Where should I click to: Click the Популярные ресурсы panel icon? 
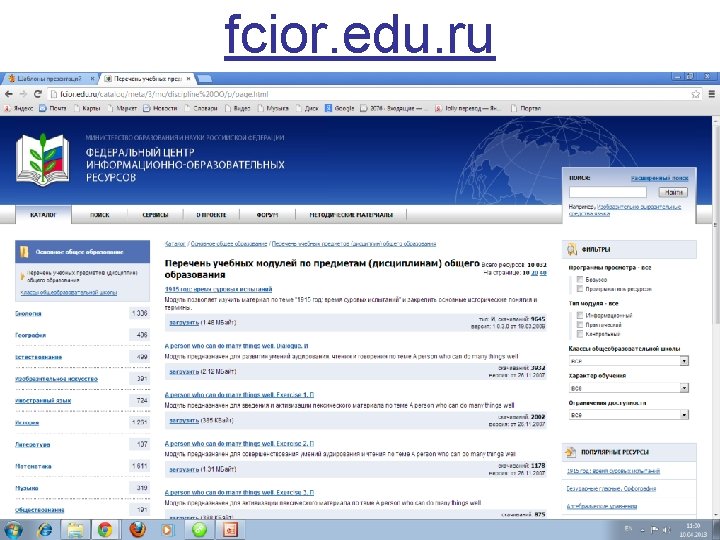pos(571,452)
